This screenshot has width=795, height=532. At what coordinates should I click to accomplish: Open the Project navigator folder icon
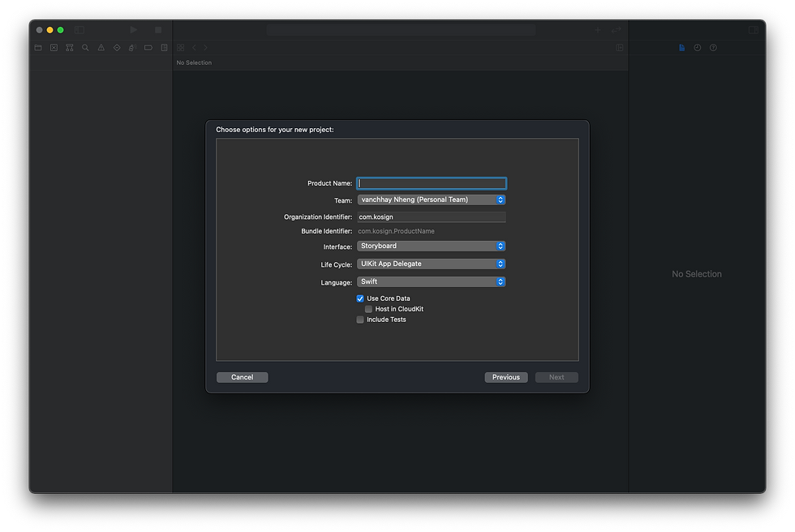(38, 48)
